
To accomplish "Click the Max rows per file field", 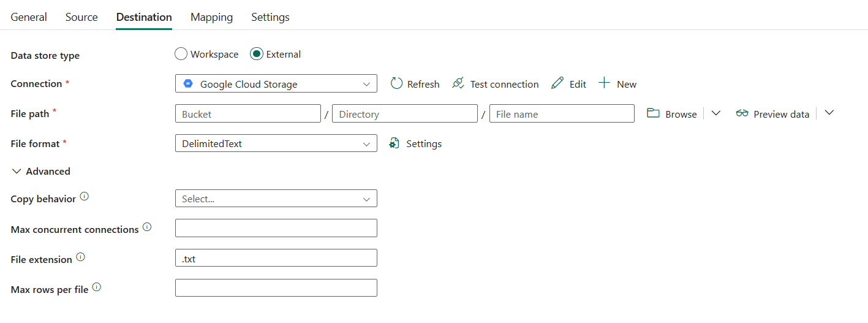I will coord(276,288).
